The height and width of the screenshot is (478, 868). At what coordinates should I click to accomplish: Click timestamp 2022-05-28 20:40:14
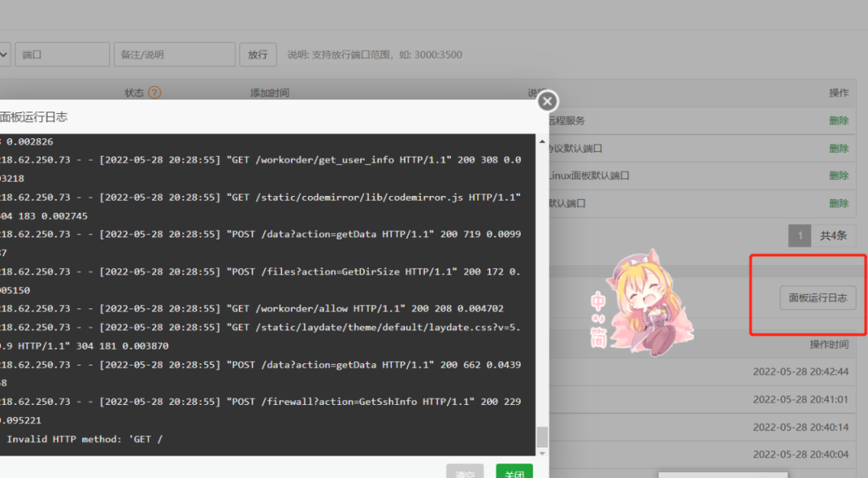[800, 427]
